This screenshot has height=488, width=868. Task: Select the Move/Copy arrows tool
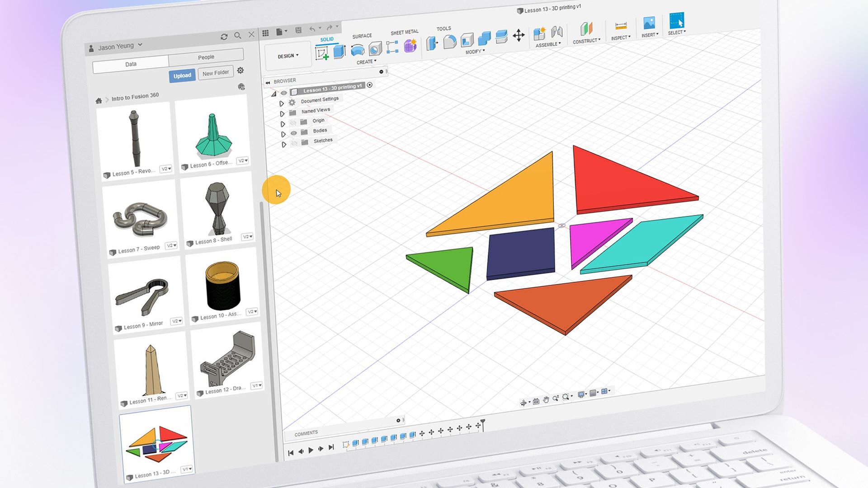tap(519, 35)
